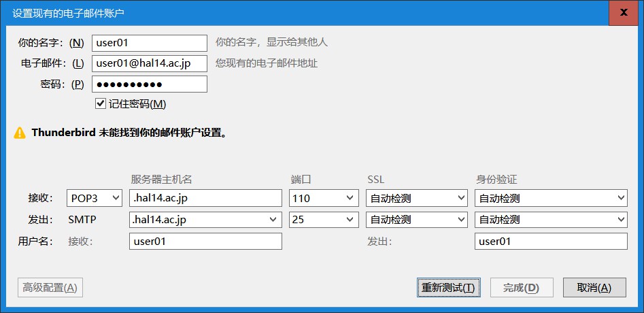This screenshot has height=313, width=644.
Task: Open the POP3 incoming protocol dropdown
Action: click(95, 199)
